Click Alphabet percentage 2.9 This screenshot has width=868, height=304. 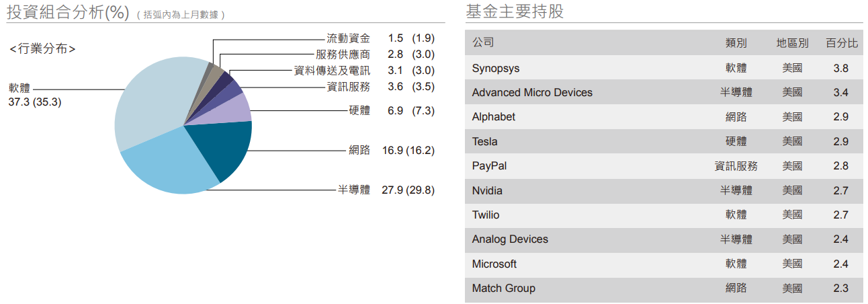(x=840, y=116)
